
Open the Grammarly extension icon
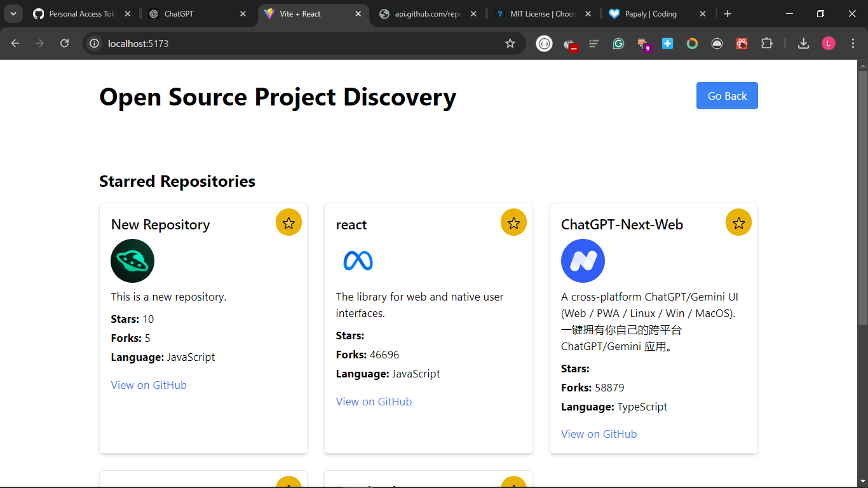(x=618, y=43)
